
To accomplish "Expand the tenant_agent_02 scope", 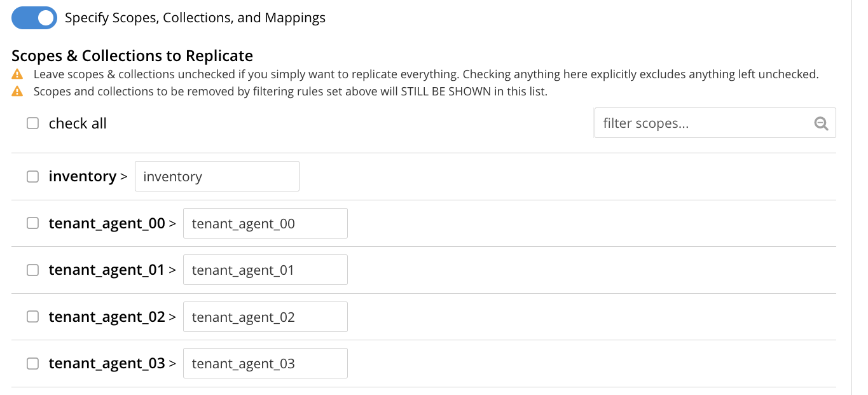I will [x=173, y=317].
